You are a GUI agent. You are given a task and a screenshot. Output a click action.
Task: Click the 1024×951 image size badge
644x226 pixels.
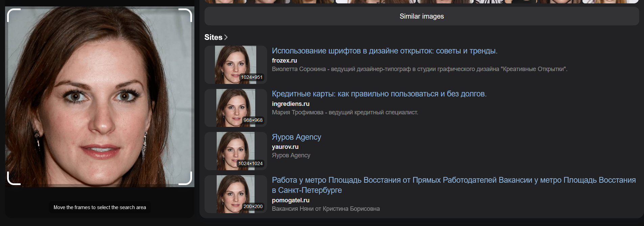pyautogui.click(x=252, y=77)
